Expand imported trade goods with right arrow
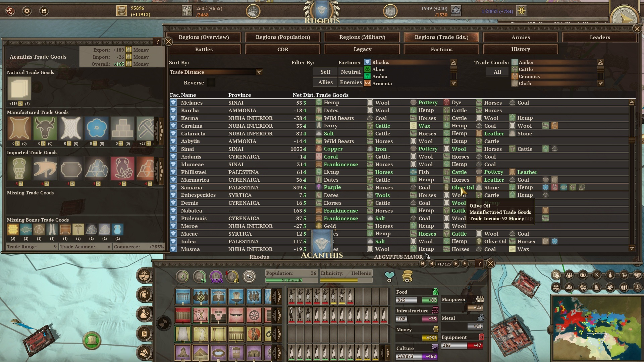644x362 pixels. [161, 171]
